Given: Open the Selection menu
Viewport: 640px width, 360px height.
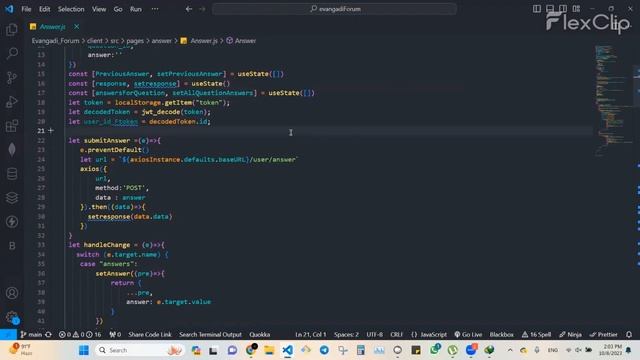Looking at the screenshot, I should (x=71, y=9).
